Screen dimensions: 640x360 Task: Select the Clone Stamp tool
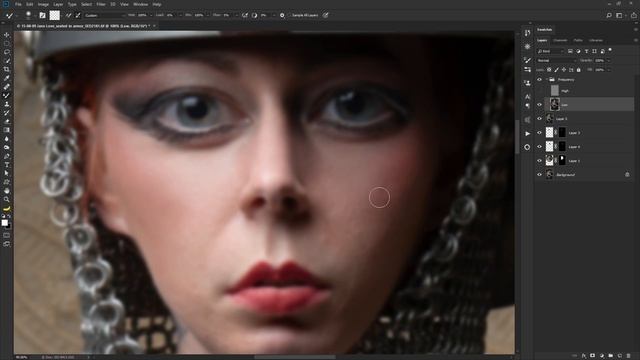(x=7, y=104)
